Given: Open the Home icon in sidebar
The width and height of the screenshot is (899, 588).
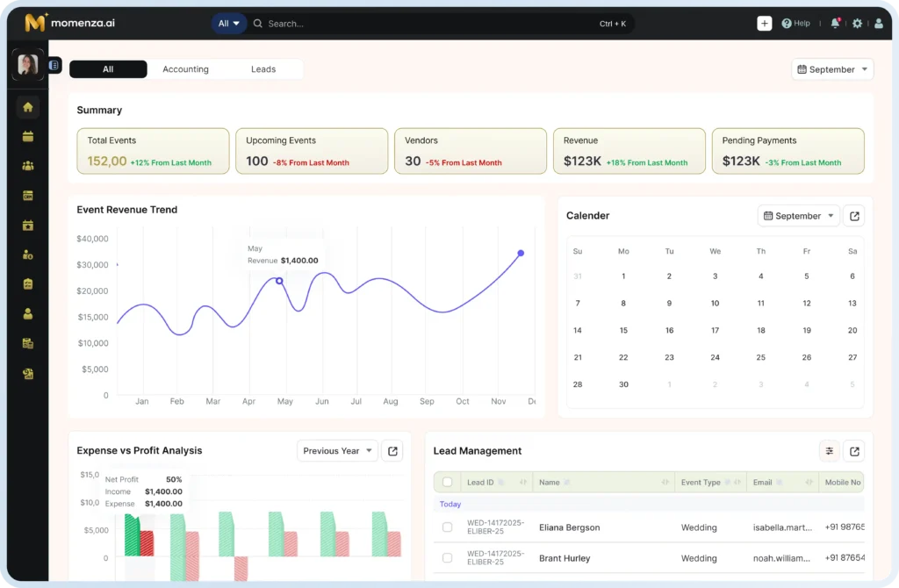Looking at the screenshot, I should coord(27,107).
